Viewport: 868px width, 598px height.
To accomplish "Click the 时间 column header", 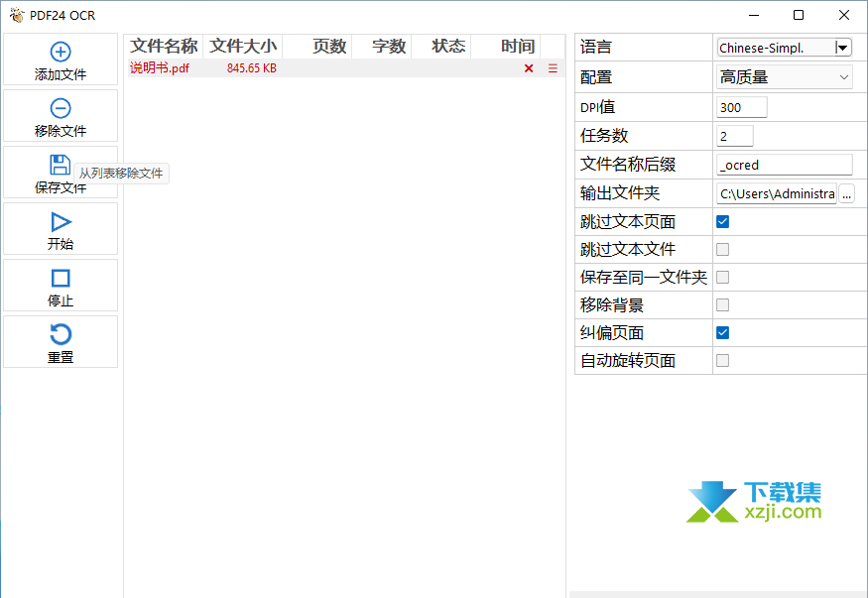I will 505,47.
